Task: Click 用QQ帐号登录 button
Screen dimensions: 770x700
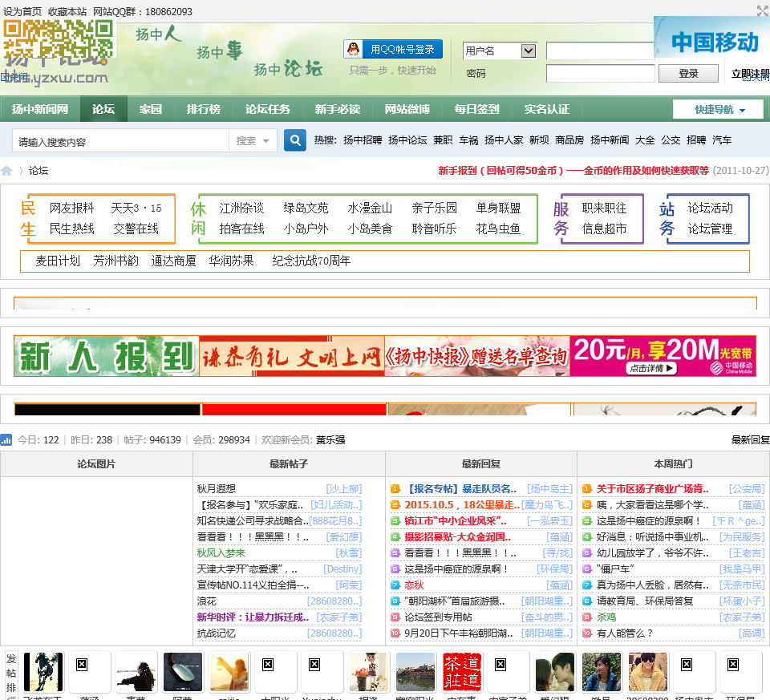Action: click(x=393, y=49)
